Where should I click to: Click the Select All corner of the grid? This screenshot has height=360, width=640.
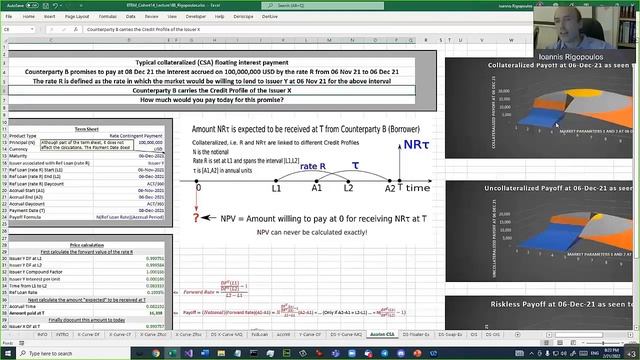click(5, 40)
